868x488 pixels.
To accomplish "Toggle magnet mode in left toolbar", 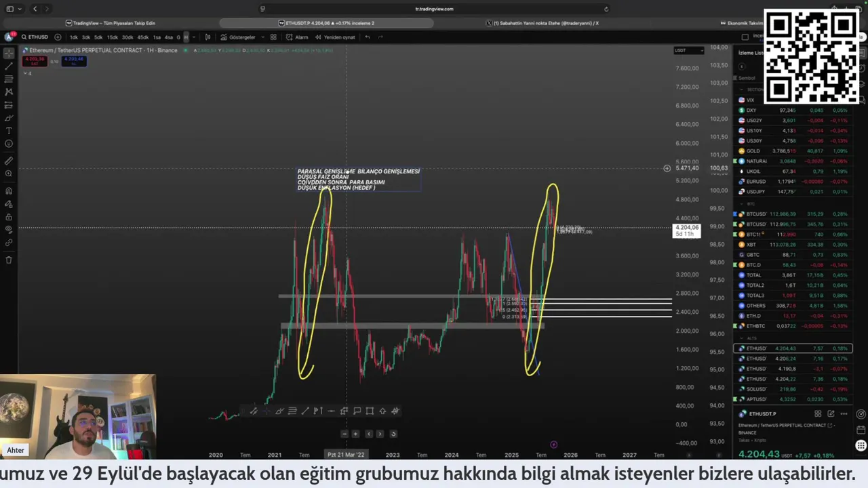I will [x=9, y=191].
